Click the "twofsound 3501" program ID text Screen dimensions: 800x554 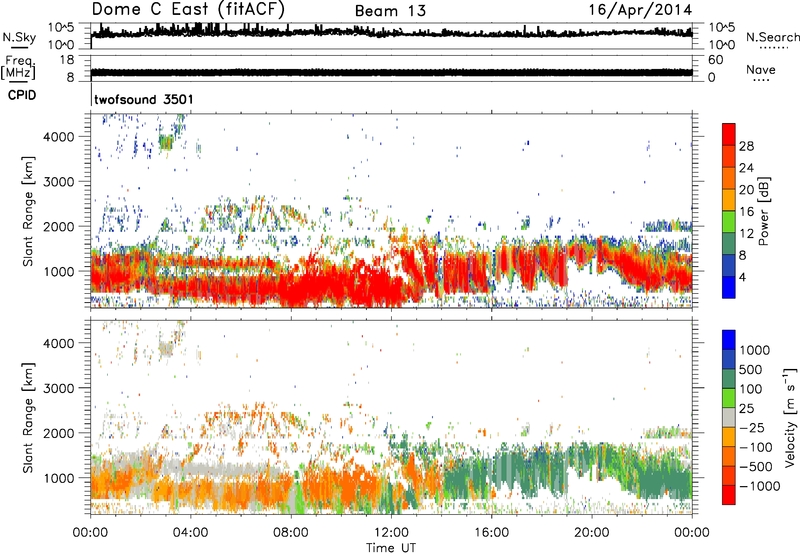point(144,99)
